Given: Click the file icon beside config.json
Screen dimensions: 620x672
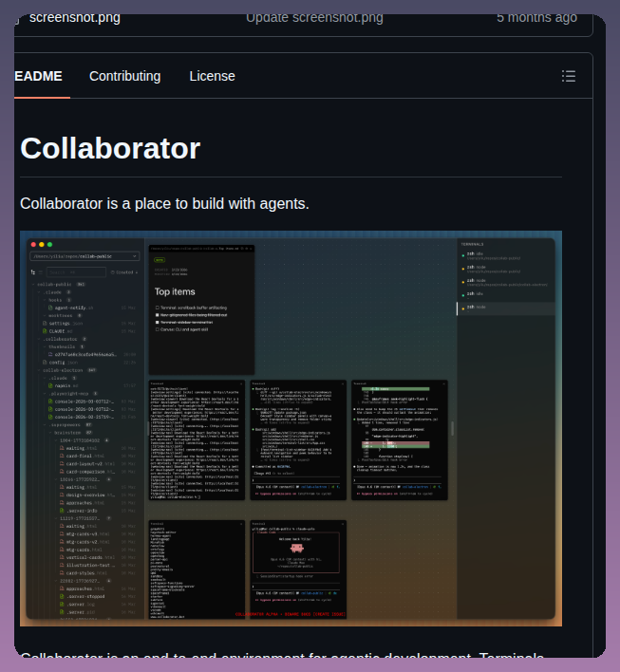Looking at the screenshot, I should [x=45, y=363].
